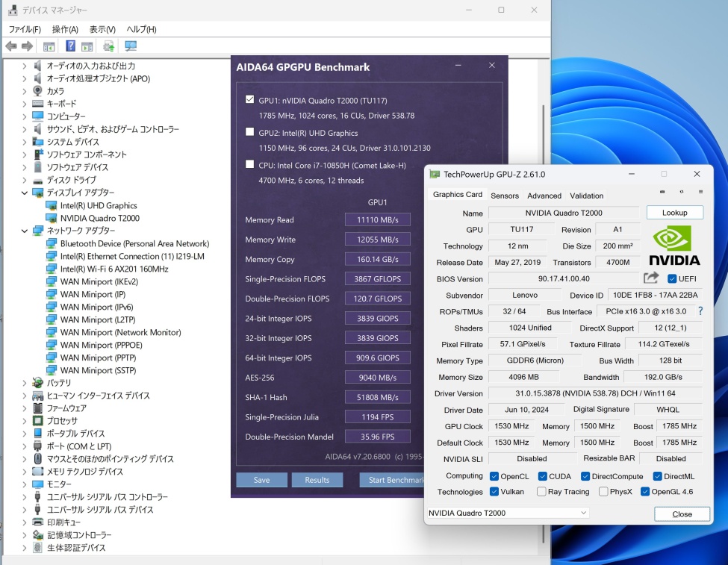Click the ファームウェア firmware category icon
Viewport: 728px width, 565px height.
tap(37, 408)
